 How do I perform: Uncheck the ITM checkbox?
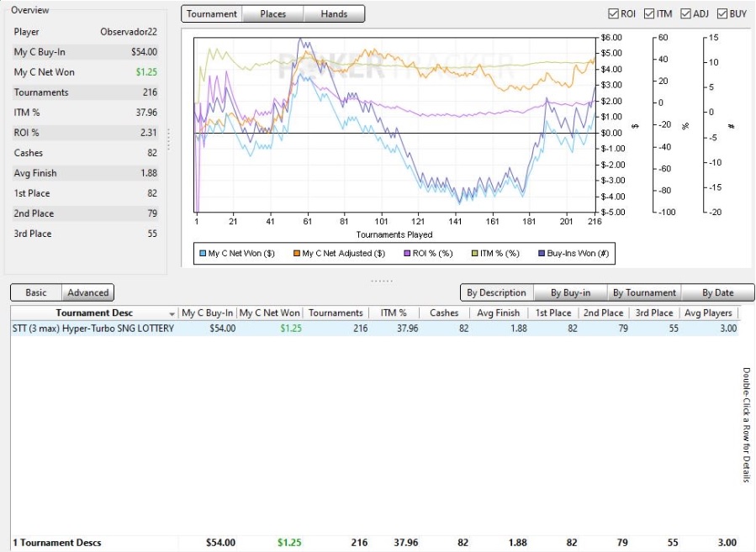(x=649, y=14)
